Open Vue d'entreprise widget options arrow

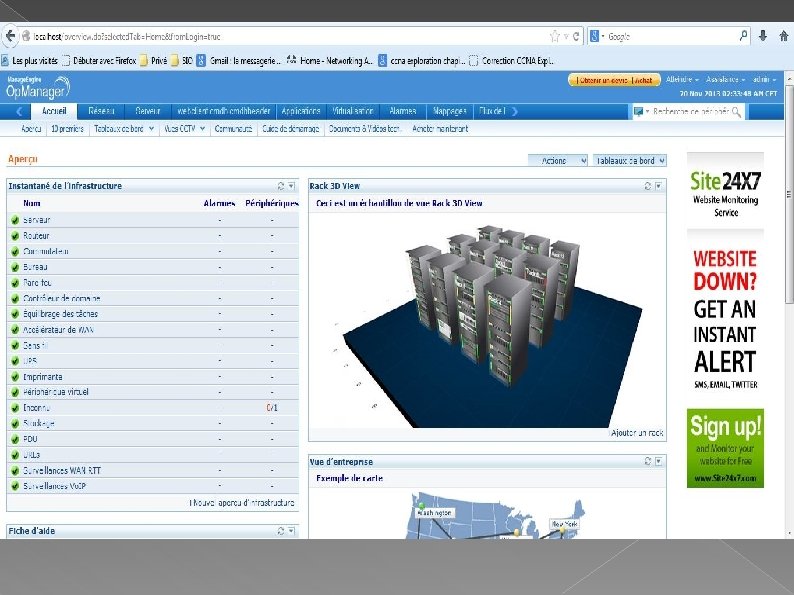click(x=658, y=461)
